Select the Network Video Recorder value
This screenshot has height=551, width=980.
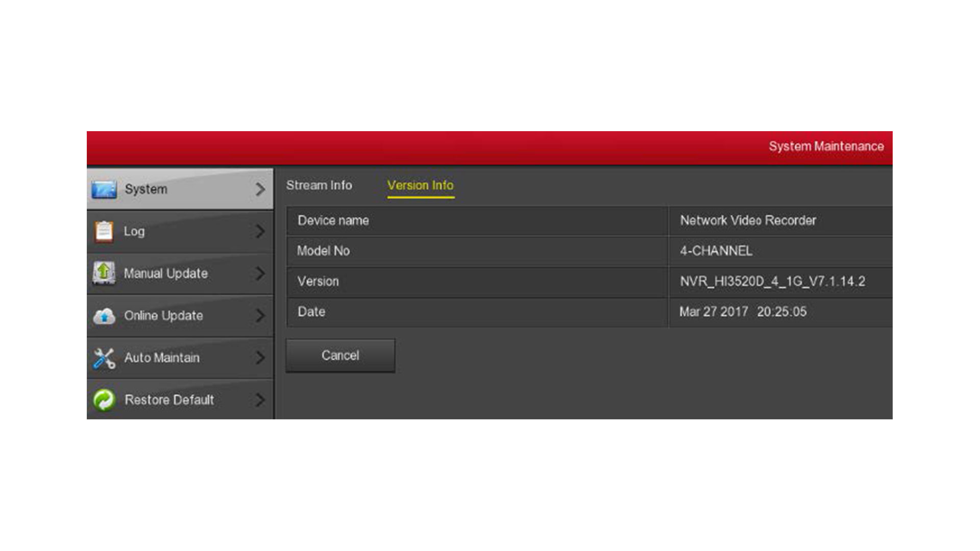pos(748,220)
